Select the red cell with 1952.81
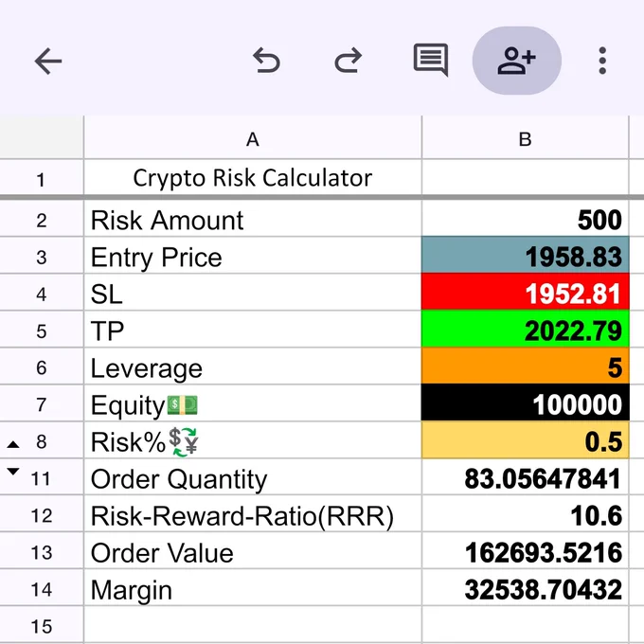This screenshot has width=644, height=644. (526, 293)
